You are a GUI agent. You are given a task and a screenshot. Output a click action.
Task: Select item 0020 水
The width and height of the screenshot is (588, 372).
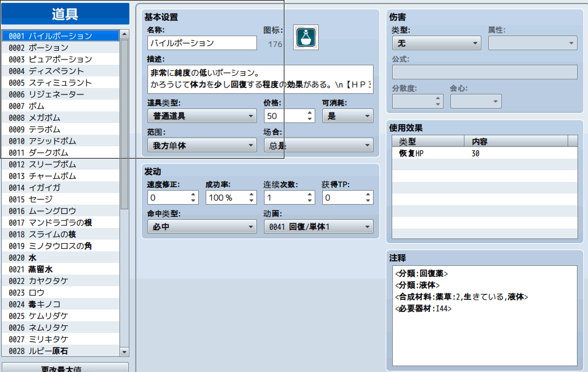tap(61, 258)
